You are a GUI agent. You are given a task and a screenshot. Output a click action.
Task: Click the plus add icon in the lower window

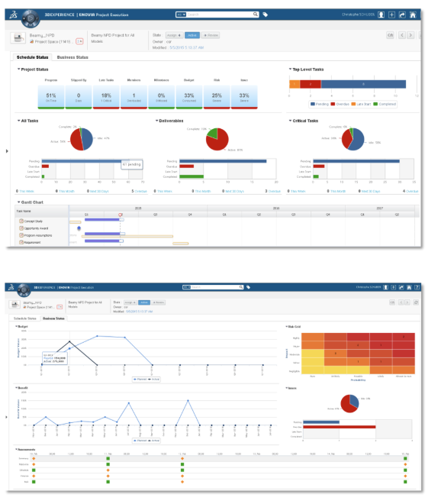click(x=394, y=287)
